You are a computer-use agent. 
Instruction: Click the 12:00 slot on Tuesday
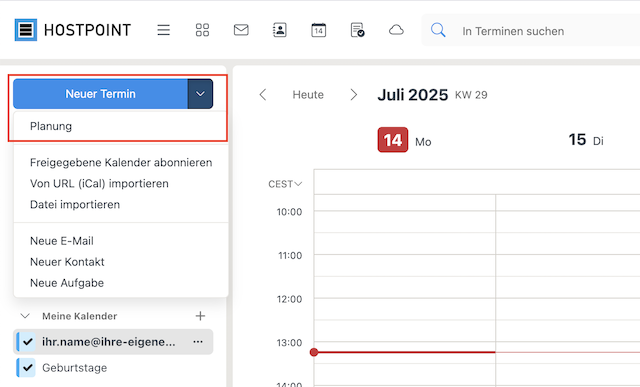pos(568,309)
